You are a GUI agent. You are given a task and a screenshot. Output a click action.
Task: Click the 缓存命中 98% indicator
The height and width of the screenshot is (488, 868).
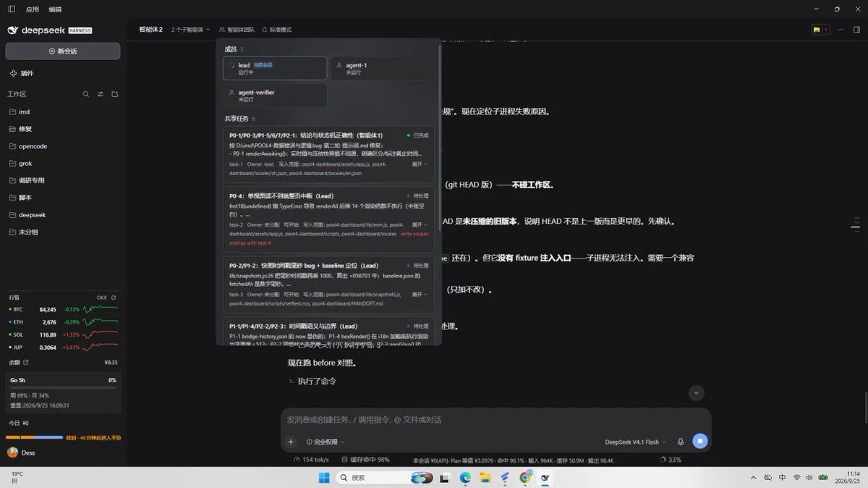point(365,460)
